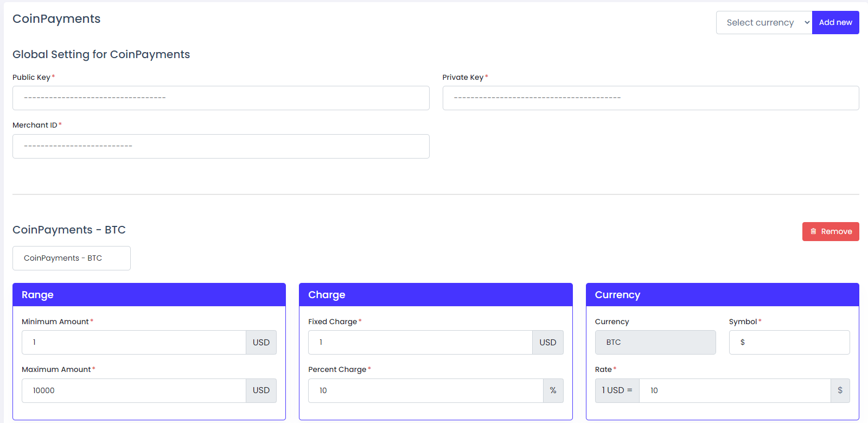
Task: Edit the Maximum Amount field
Action: click(x=134, y=390)
